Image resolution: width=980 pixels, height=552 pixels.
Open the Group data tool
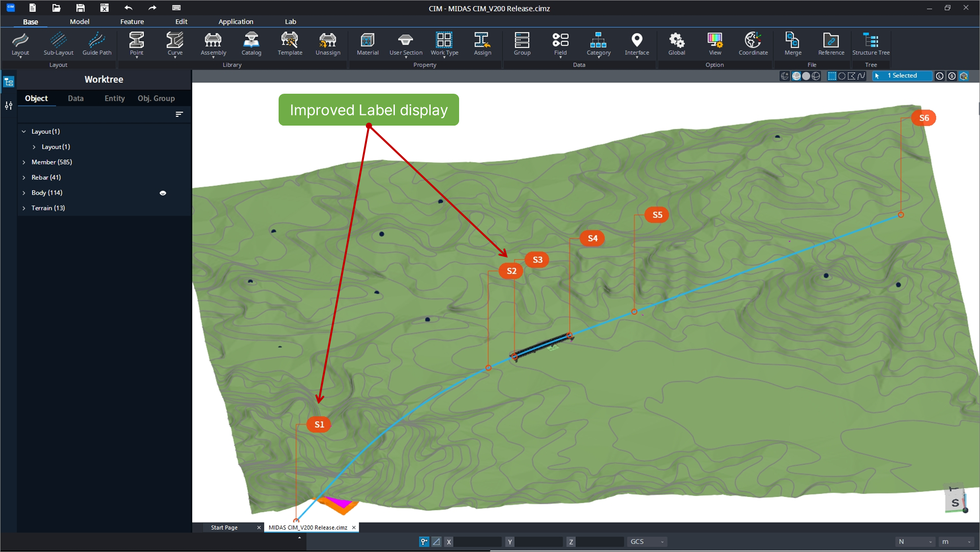coord(522,44)
